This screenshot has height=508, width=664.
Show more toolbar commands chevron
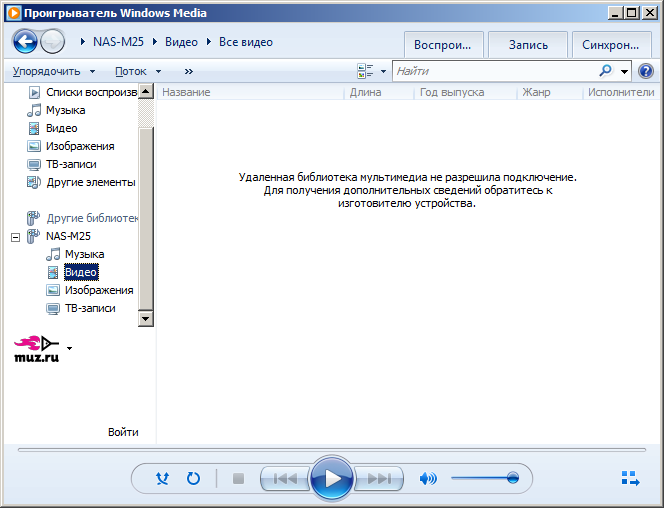pyautogui.click(x=188, y=71)
